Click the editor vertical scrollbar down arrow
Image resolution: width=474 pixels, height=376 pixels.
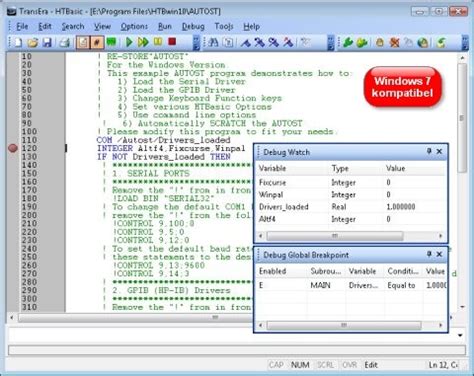pyautogui.click(x=462, y=307)
